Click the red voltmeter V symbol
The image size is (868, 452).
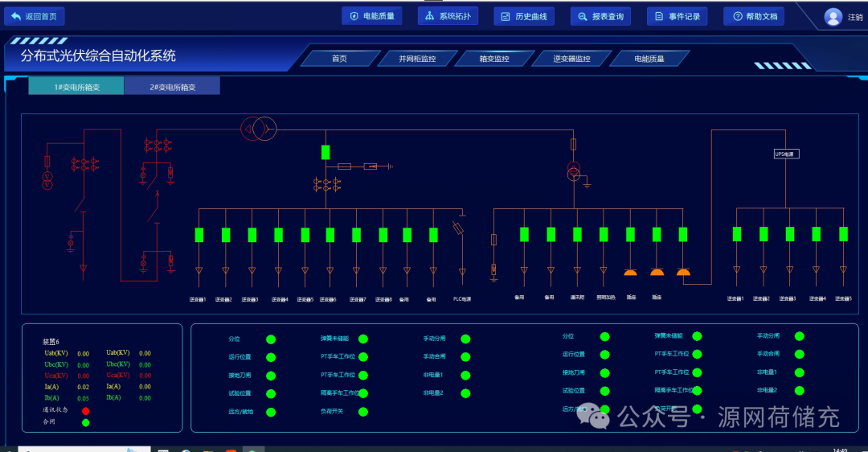pos(47,181)
